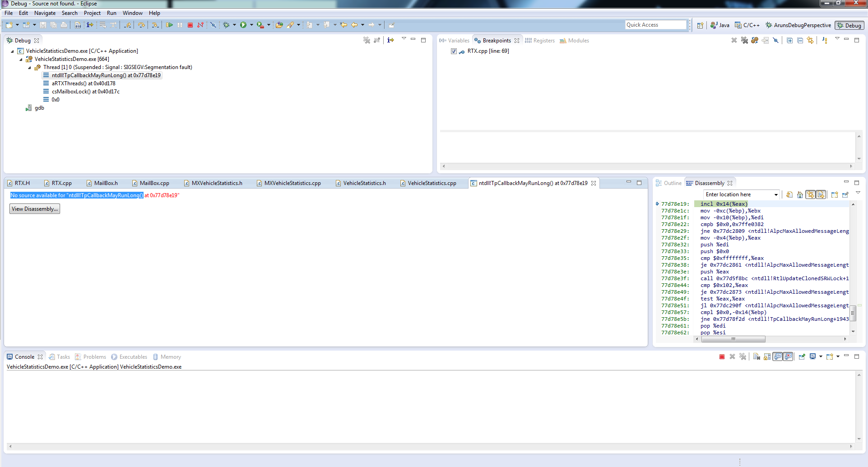Switch to the Outline tab

point(668,183)
